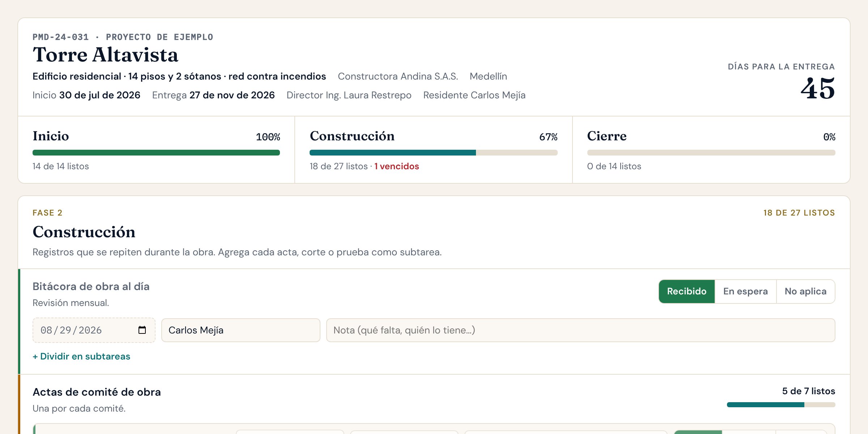868x434 pixels.
Task: Click the "0 de 14 listos" text
Action: click(x=614, y=166)
